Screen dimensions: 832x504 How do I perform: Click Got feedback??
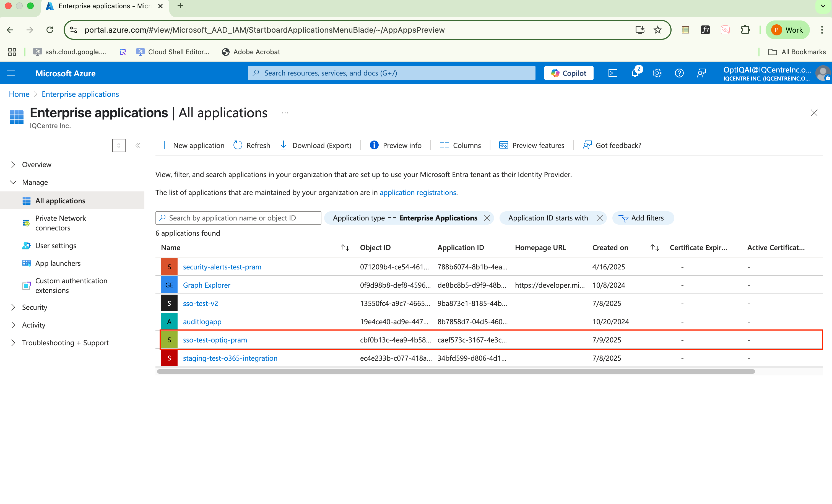pyautogui.click(x=612, y=145)
